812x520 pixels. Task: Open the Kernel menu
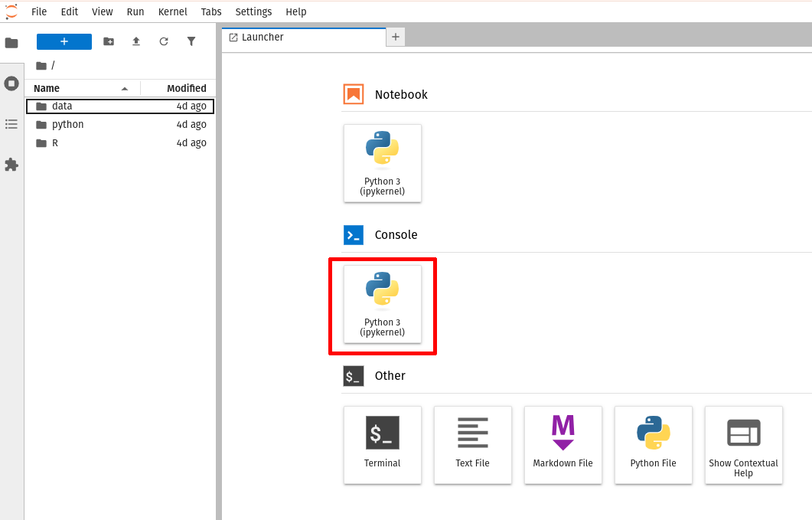172,11
